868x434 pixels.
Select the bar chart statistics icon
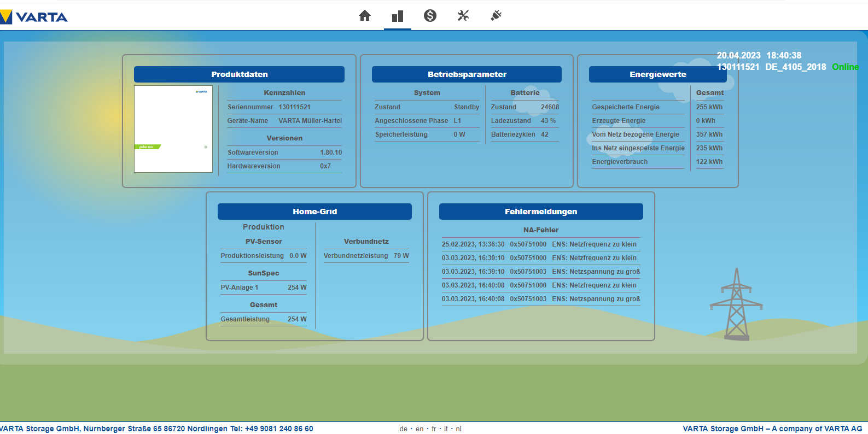pyautogui.click(x=398, y=16)
